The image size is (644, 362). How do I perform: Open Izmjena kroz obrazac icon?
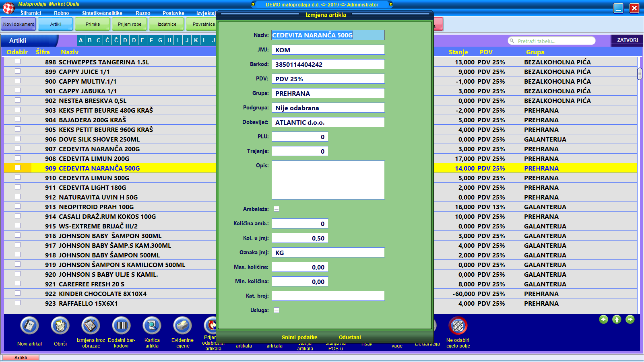91,326
